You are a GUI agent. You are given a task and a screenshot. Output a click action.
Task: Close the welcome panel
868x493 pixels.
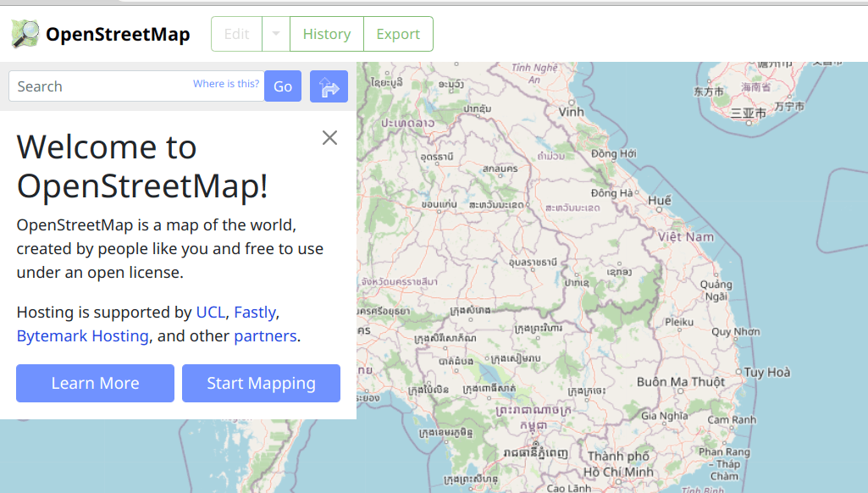coord(329,138)
